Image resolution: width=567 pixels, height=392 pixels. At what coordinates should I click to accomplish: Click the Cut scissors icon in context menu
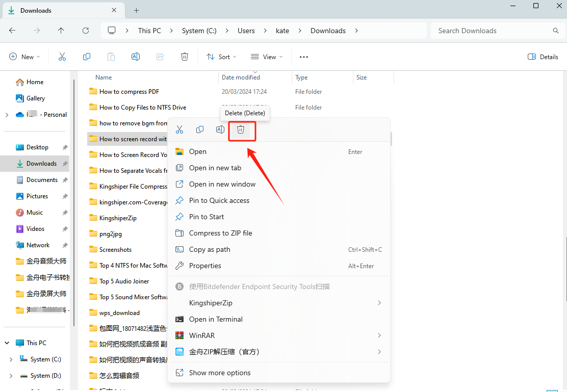point(179,130)
